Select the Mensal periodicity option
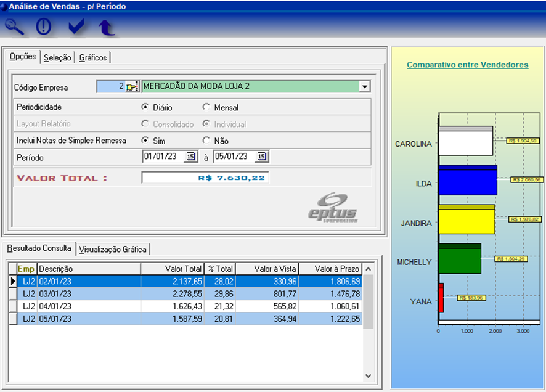546x392 pixels. tap(206, 107)
